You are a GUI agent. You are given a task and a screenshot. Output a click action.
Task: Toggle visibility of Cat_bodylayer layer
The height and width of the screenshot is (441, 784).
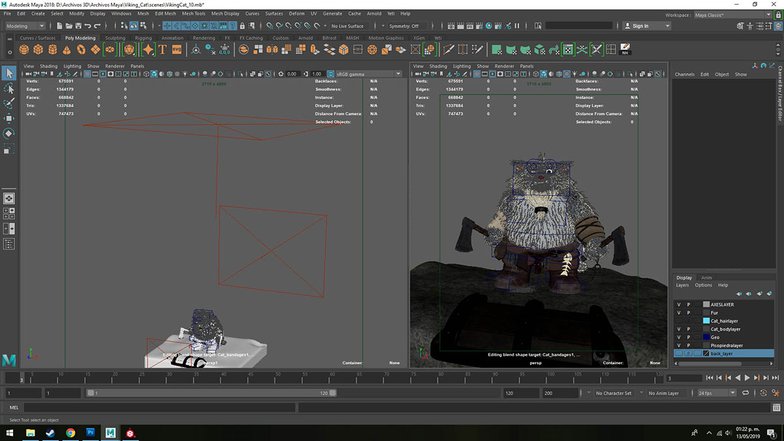pyautogui.click(x=677, y=329)
